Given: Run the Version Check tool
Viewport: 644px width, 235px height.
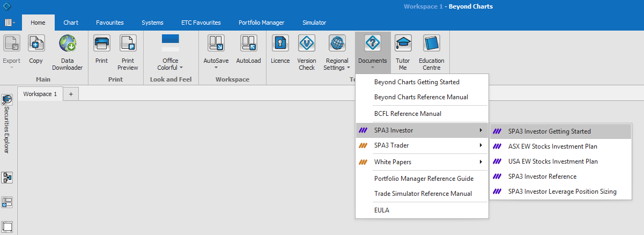Looking at the screenshot, I should (307, 43).
